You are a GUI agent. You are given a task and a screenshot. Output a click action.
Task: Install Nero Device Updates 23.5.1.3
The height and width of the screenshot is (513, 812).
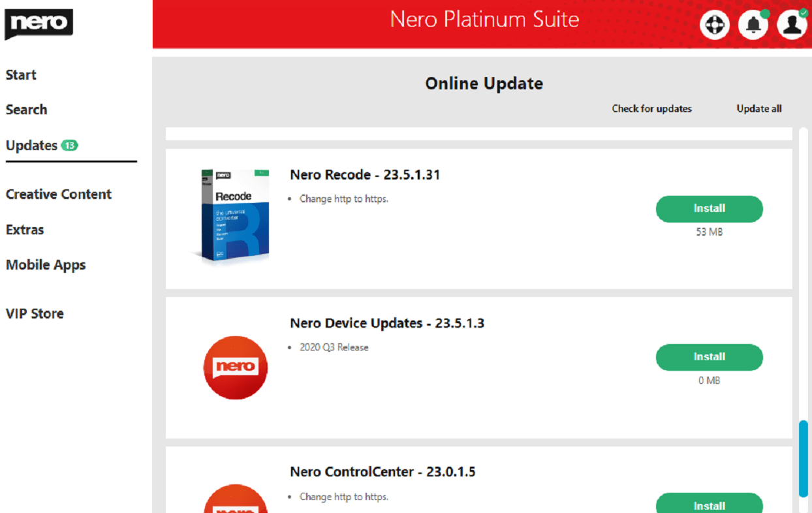click(x=710, y=357)
